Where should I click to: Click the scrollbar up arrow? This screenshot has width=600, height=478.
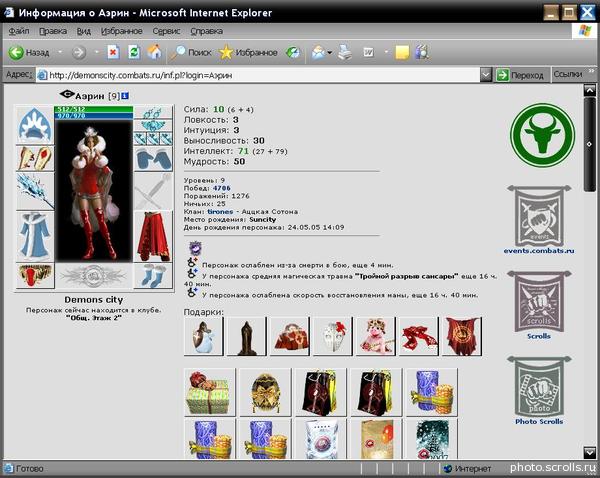[589, 90]
